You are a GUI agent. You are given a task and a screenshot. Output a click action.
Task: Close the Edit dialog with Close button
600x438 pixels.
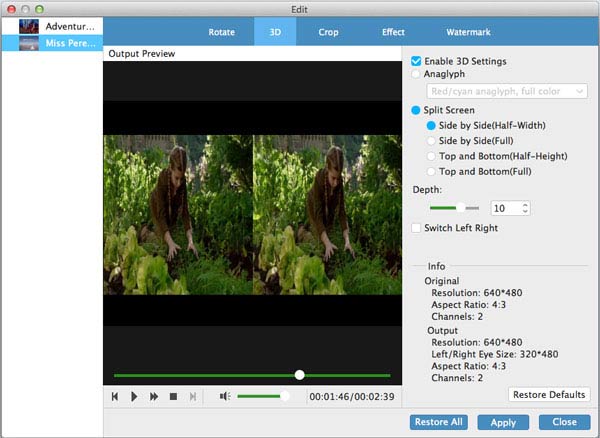coord(564,422)
